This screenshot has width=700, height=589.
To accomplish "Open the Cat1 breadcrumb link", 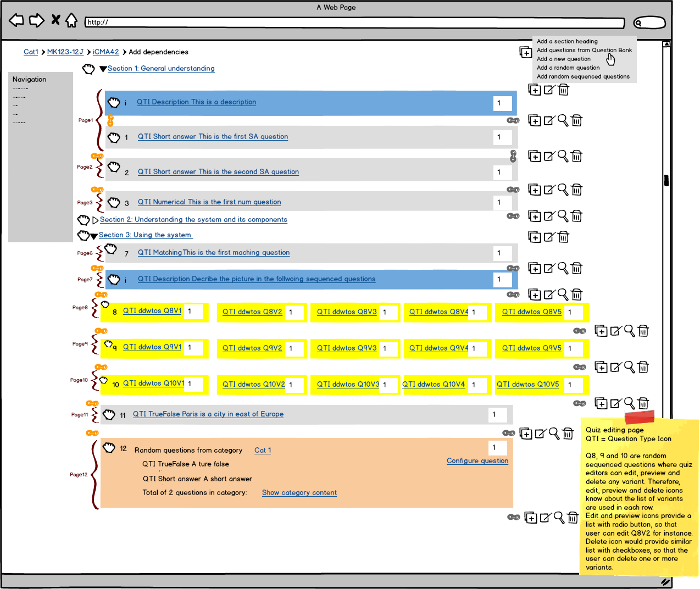I will [x=31, y=52].
